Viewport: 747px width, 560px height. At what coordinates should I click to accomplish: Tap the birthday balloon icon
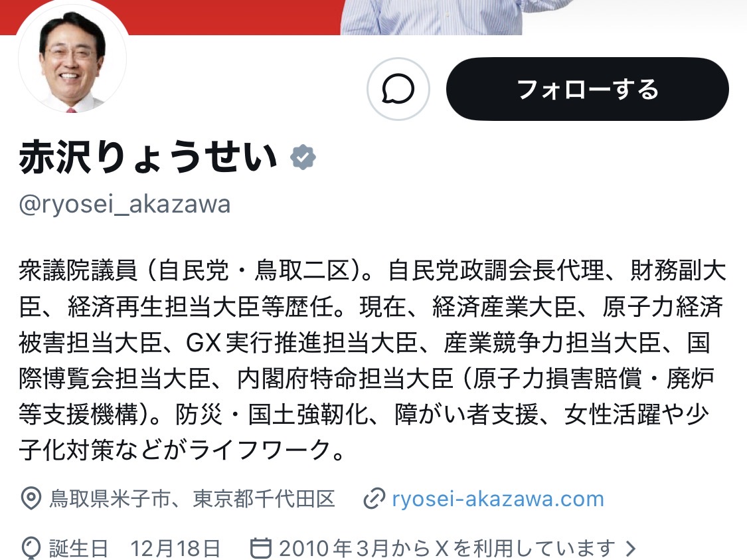31,548
